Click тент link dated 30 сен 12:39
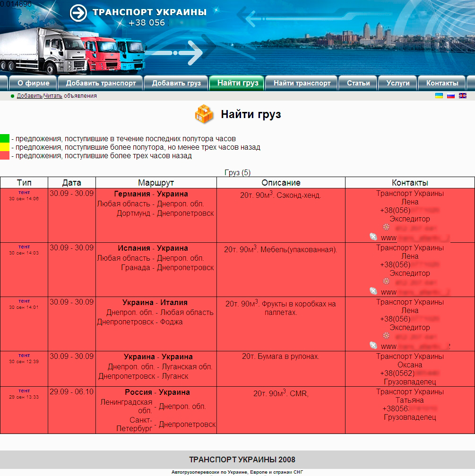The image size is (475, 476). pyautogui.click(x=24, y=356)
